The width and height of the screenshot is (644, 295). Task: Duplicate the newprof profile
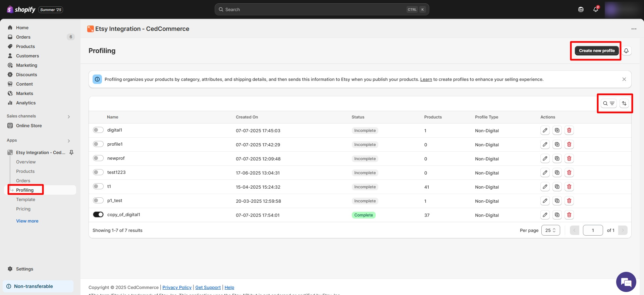pos(557,158)
